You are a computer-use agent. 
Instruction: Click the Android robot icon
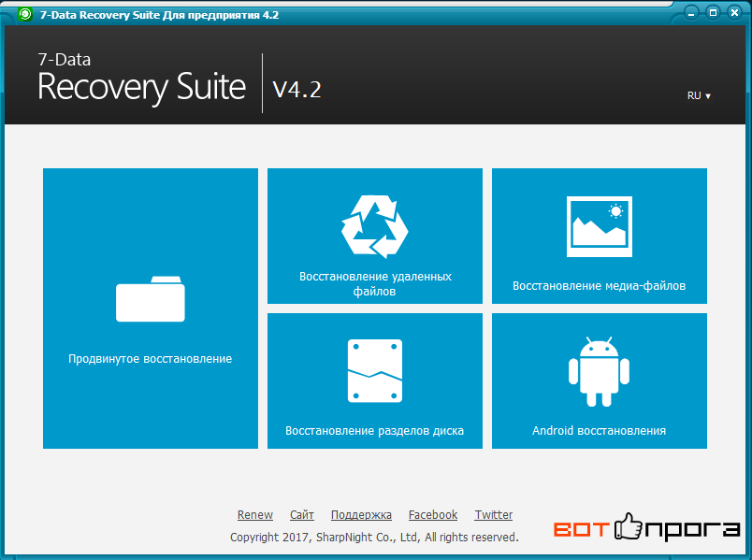[x=599, y=371]
